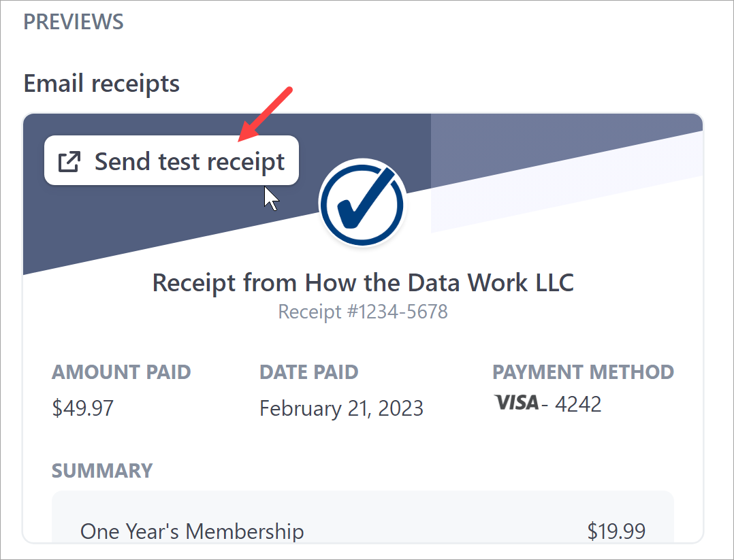Click the Email receipts heading
734x560 pixels.
[x=101, y=84]
